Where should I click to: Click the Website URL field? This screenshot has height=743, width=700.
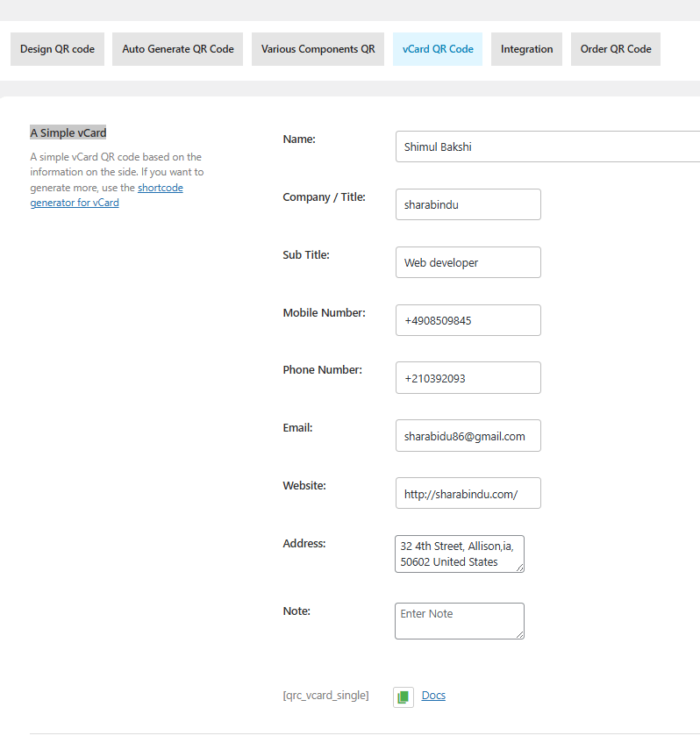tap(468, 494)
